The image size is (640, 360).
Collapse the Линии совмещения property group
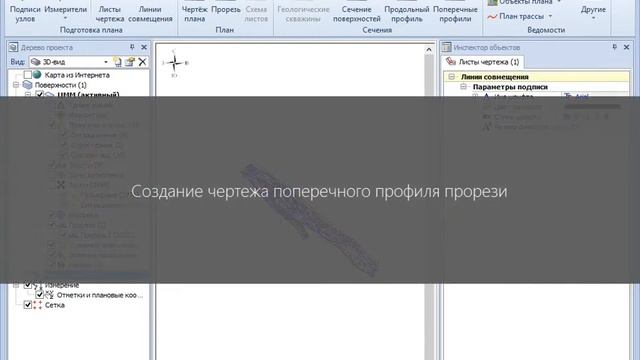[x=451, y=77]
